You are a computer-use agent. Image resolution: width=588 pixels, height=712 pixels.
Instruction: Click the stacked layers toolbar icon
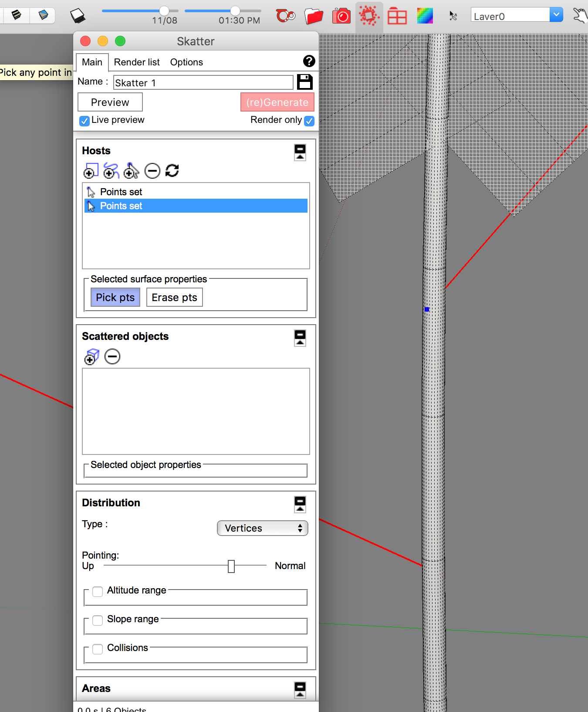coord(16,15)
